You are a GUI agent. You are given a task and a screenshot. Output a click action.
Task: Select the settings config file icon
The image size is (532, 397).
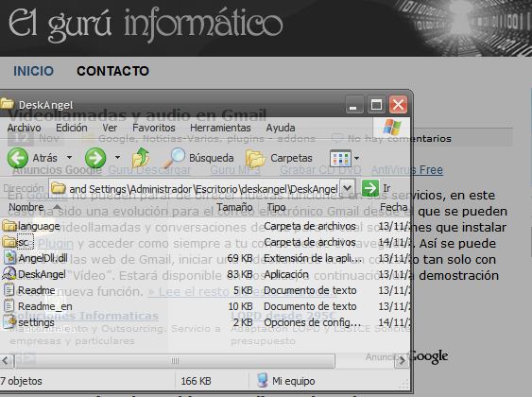point(9,322)
